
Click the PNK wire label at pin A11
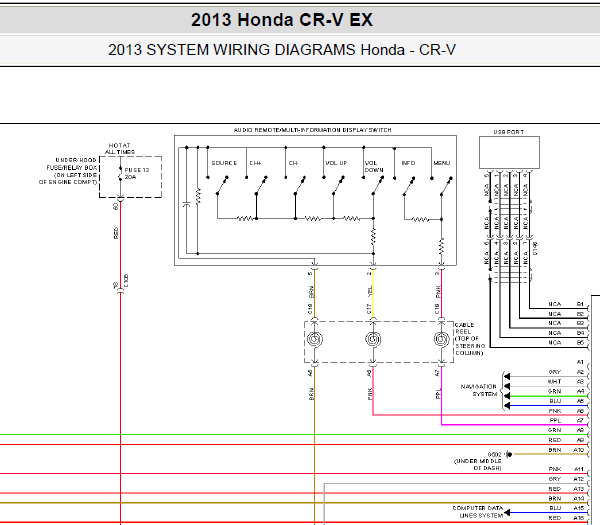click(x=554, y=469)
